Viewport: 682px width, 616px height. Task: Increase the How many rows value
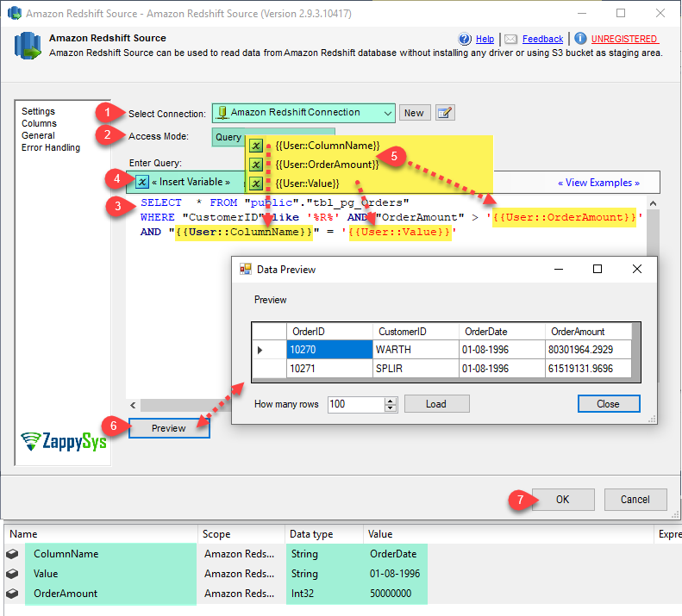[x=391, y=401]
